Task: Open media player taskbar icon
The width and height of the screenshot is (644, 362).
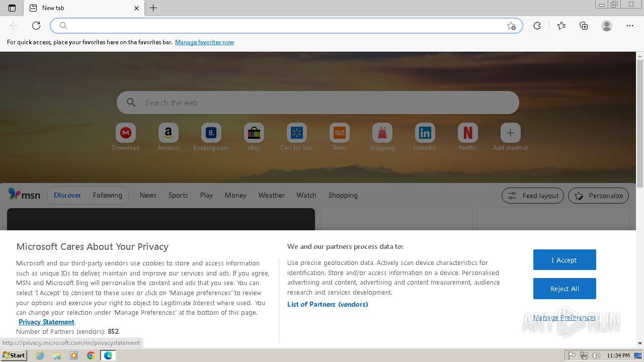Action: (x=74, y=355)
